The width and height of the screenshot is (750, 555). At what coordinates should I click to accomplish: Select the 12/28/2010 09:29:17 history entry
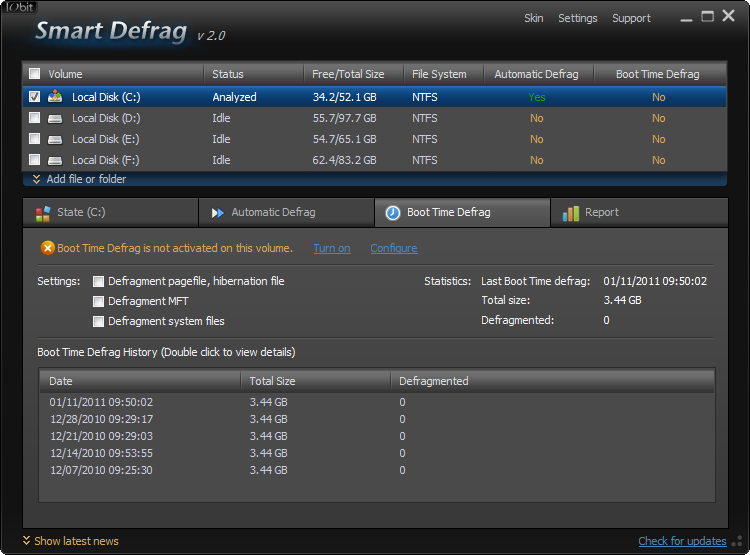tap(377, 419)
